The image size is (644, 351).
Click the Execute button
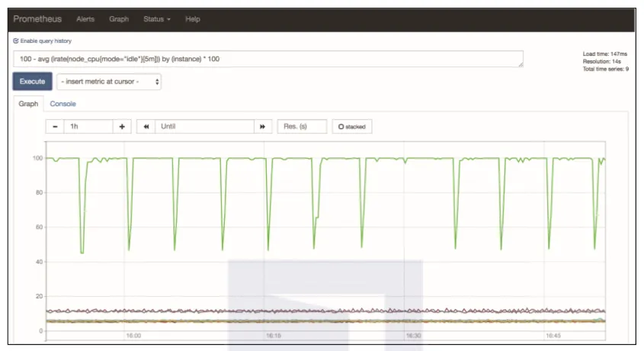[33, 82]
